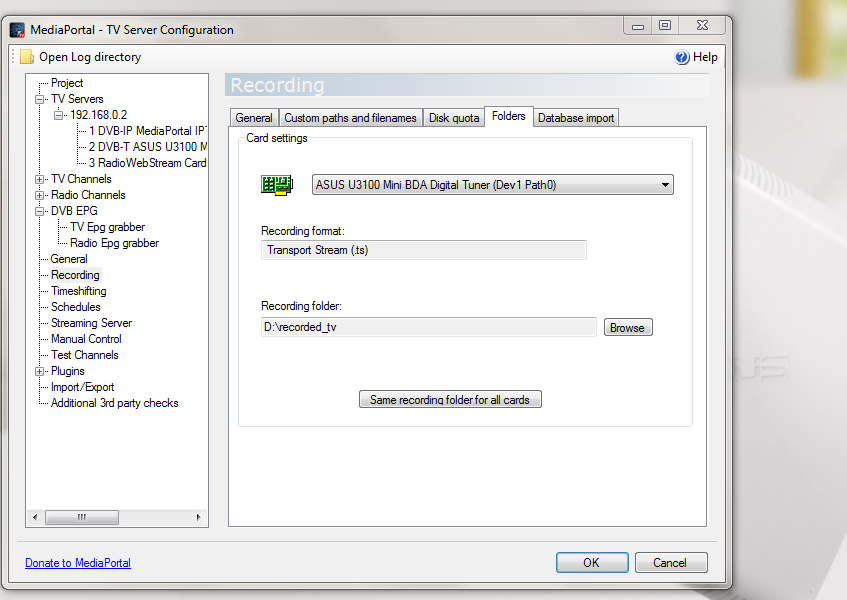Collapse the 192.168.0.2 server node
This screenshot has height=600, width=847.
pyautogui.click(x=58, y=115)
